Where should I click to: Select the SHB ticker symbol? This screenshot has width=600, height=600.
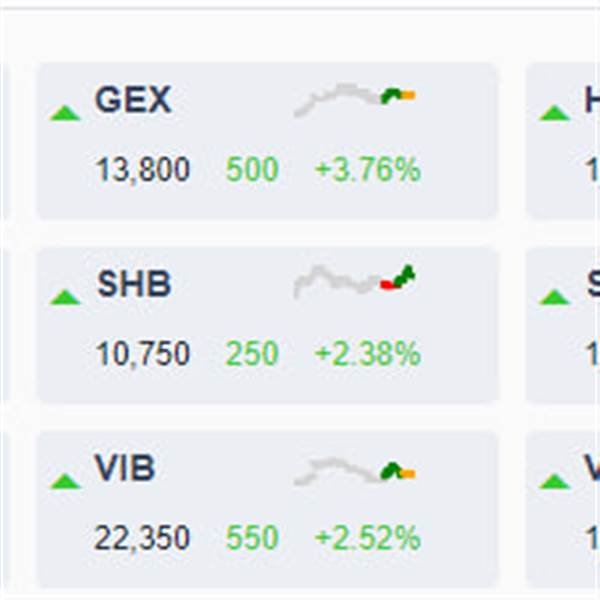pyautogui.click(x=134, y=284)
